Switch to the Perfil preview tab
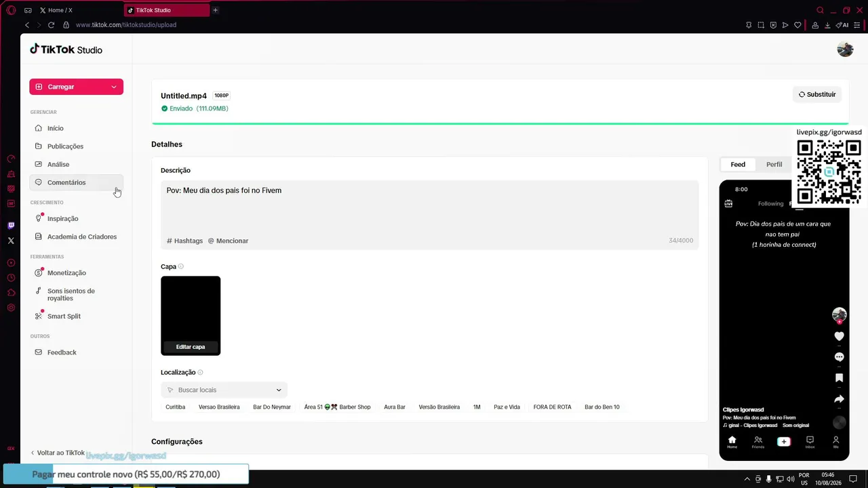The image size is (868, 488). 774,165
